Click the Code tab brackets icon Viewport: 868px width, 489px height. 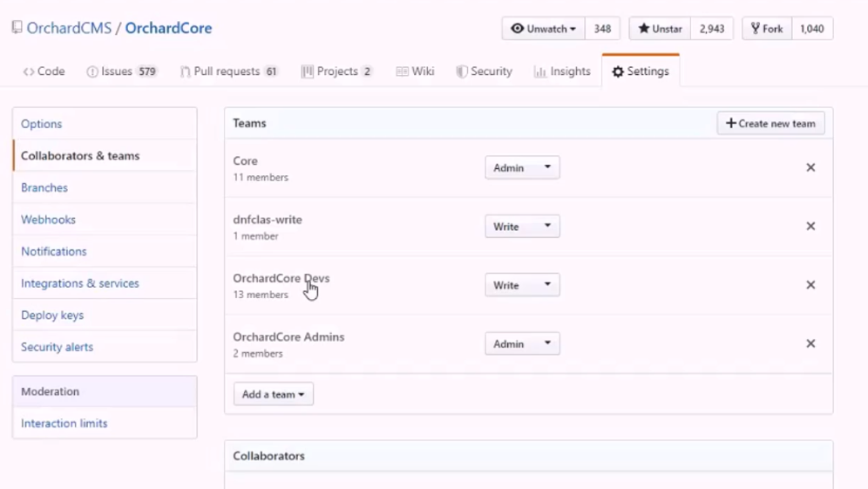28,71
